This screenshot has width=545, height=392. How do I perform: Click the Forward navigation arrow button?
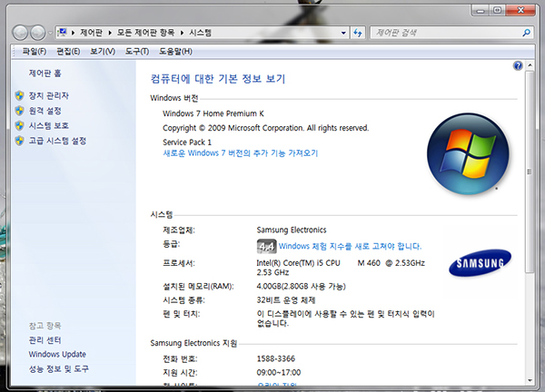(x=37, y=33)
